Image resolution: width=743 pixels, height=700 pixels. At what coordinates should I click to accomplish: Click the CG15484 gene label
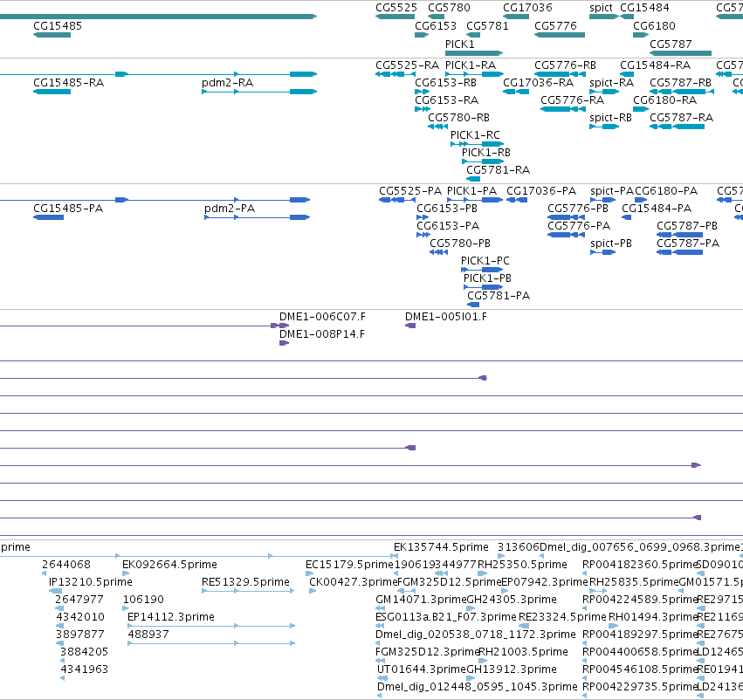644,8
